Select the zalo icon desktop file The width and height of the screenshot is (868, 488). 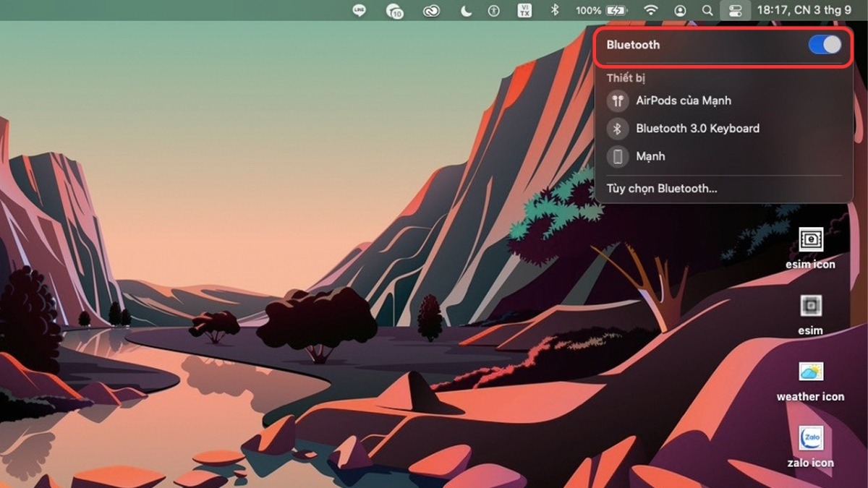[x=810, y=447]
